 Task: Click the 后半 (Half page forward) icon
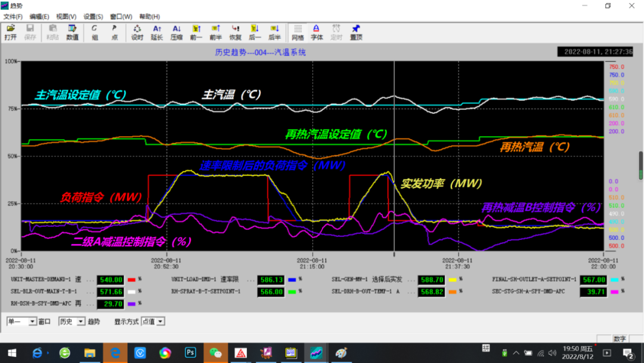click(x=274, y=32)
